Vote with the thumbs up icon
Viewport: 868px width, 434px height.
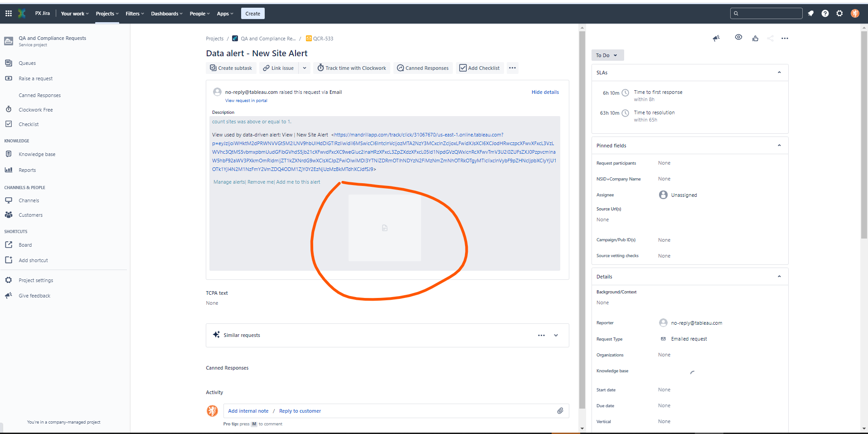[755, 39]
